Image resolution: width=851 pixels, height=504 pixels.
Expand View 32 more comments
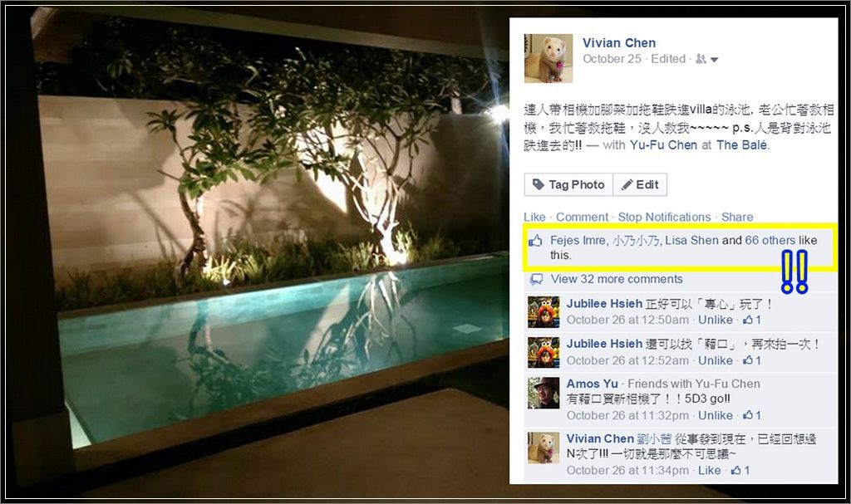[x=617, y=279]
